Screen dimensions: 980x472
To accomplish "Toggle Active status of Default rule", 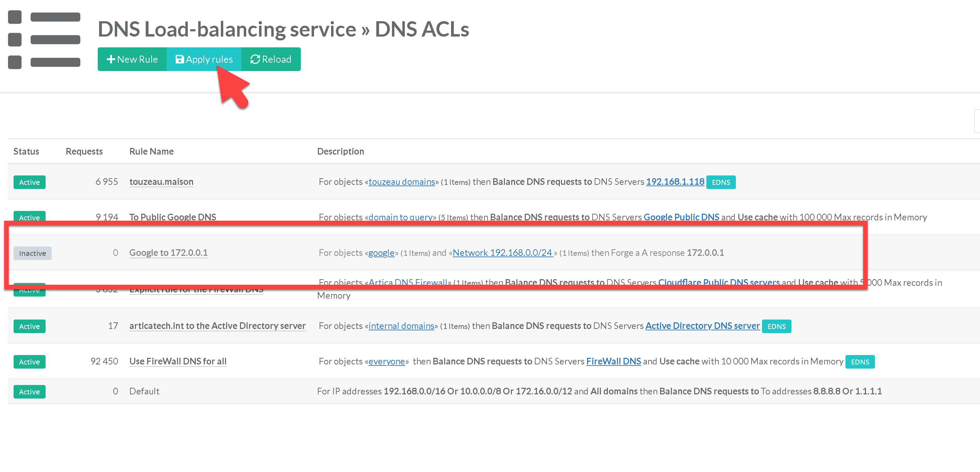I will (x=29, y=392).
